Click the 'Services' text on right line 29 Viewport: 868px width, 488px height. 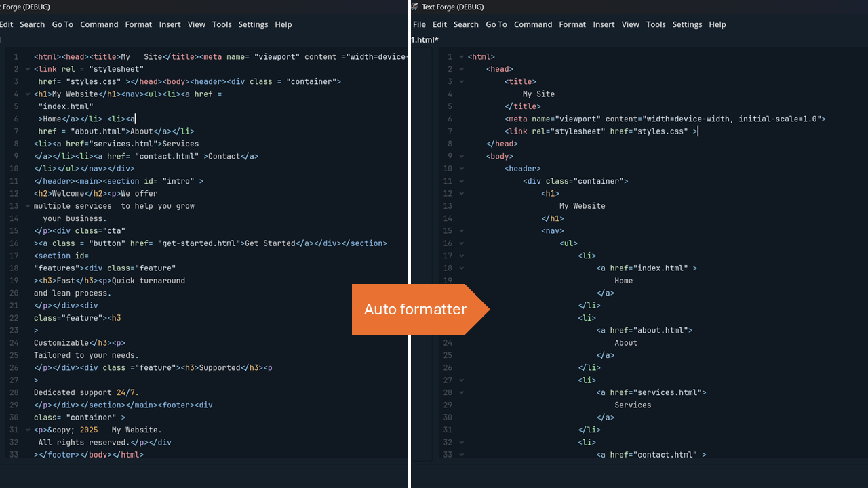633,405
